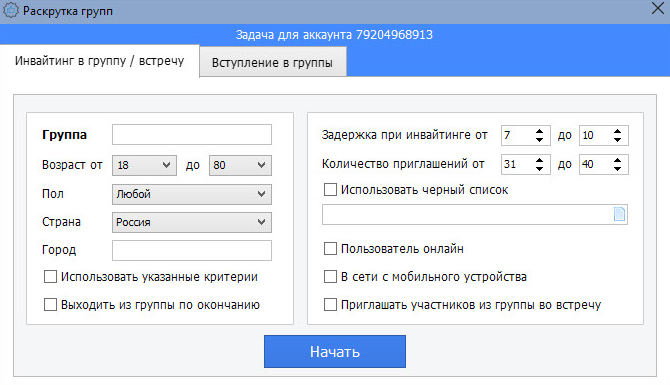The image size is (670, 385).
Task: Open maximum age dropdown showing 80
Action: [240, 165]
